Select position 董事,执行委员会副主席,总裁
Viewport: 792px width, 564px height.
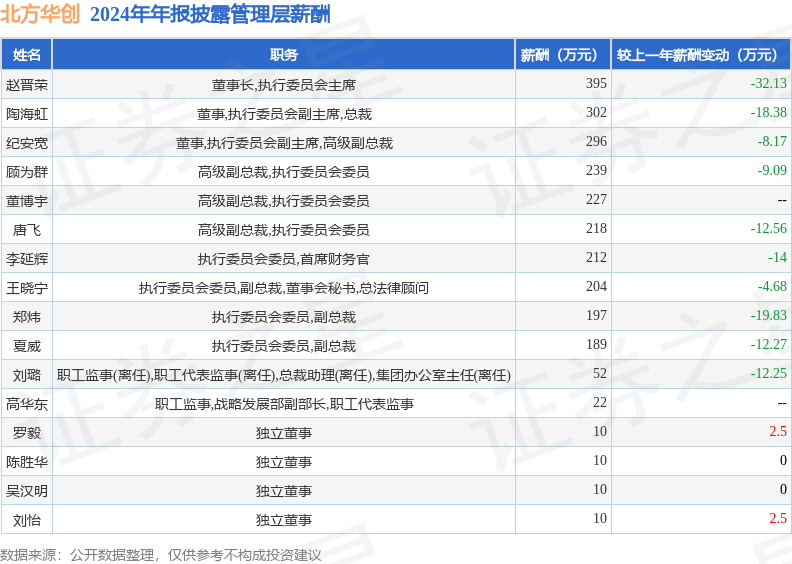[x=284, y=114]
